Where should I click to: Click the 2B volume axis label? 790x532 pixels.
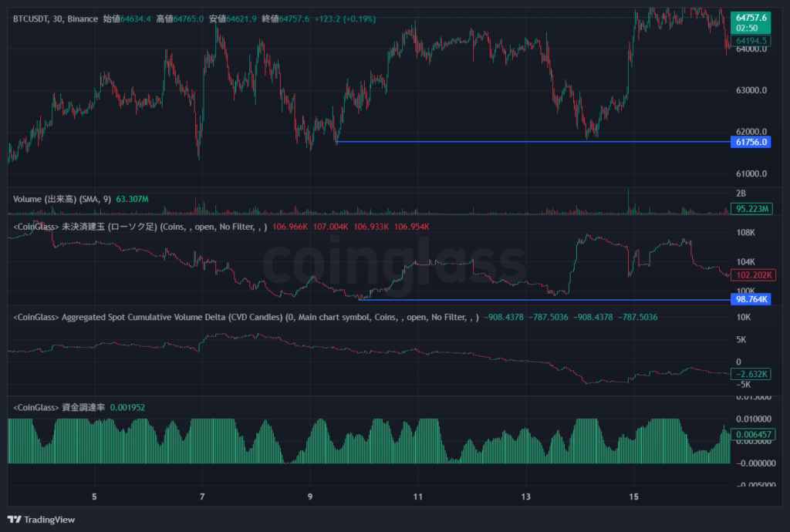tap(741, 194)
